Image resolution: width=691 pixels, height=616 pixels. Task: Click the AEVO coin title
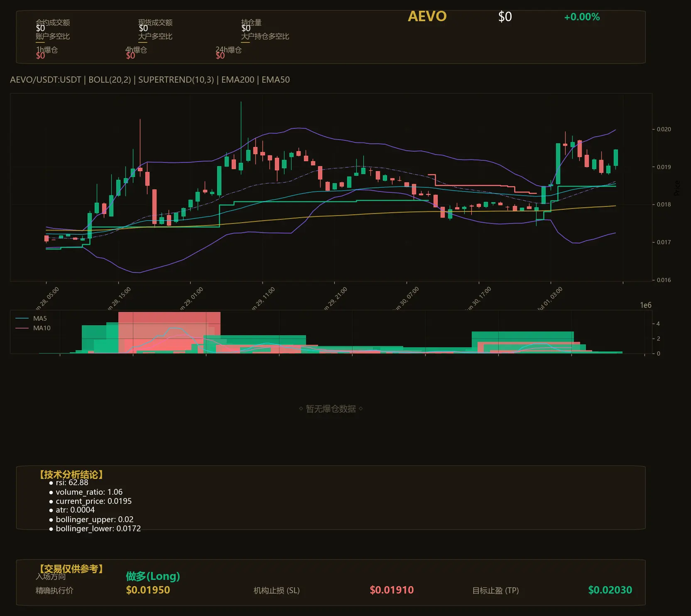427,17
